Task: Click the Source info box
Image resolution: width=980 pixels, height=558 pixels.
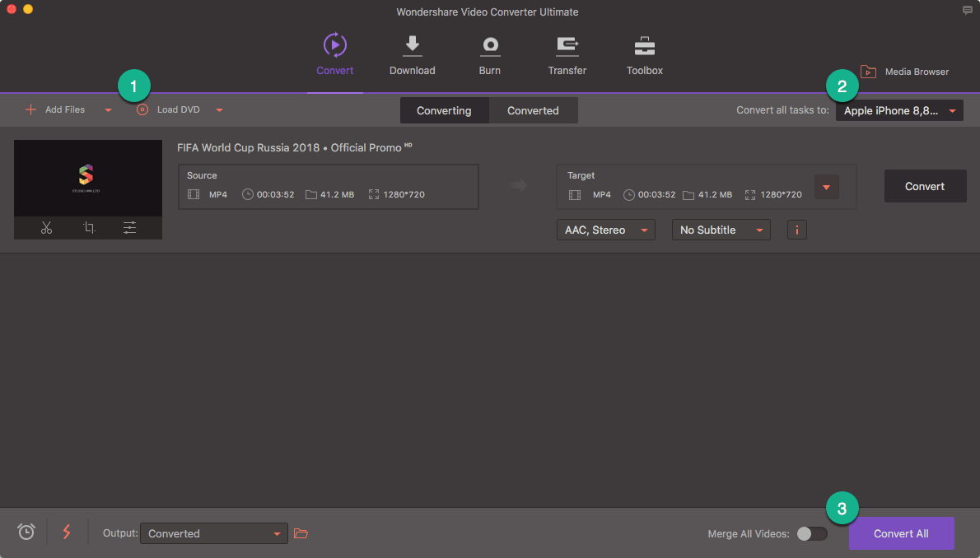Action: point(328,187)
